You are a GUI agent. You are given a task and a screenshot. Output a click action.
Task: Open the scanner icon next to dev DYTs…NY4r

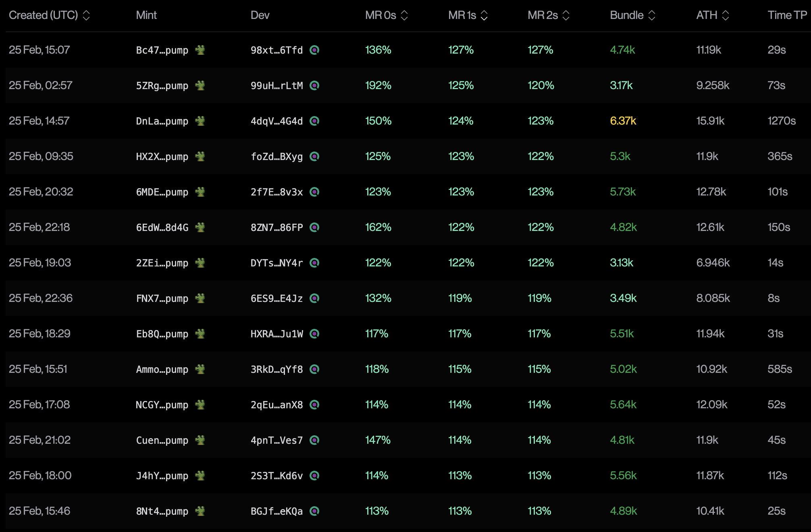tap(315, 263)
